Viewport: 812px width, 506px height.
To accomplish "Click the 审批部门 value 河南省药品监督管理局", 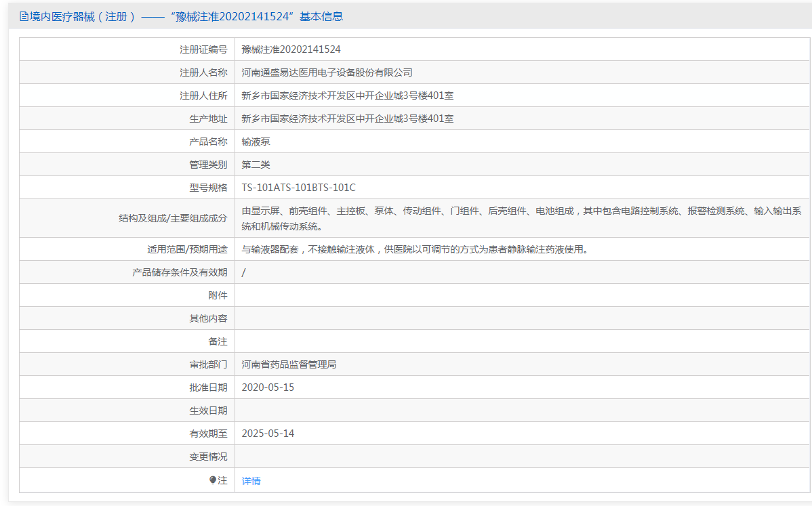I will (x=289, y=364).
